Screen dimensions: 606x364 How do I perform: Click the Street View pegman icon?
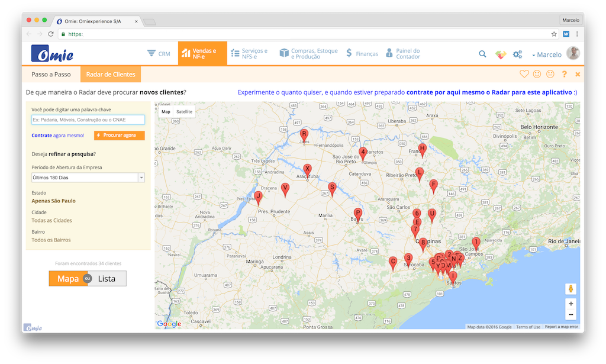pos(570,289)
